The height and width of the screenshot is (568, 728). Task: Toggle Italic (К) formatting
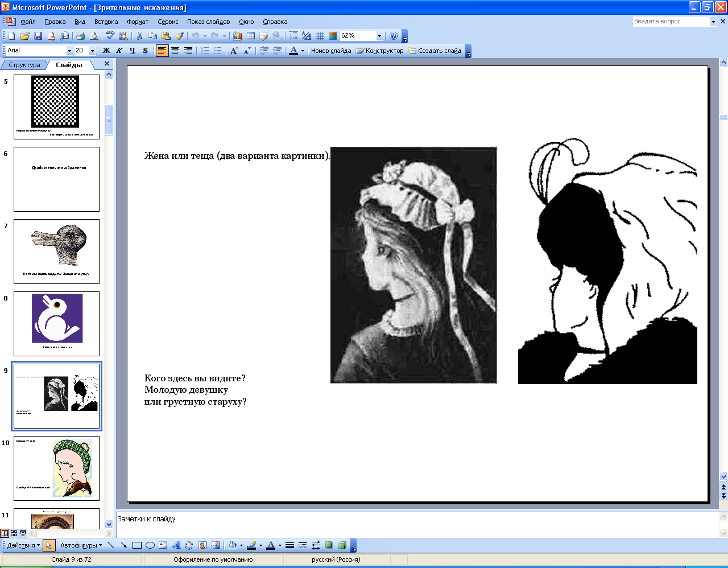119,51
